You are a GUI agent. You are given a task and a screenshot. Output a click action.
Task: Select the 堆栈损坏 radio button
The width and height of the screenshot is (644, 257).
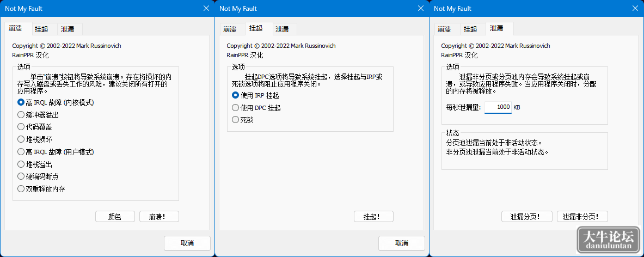click(x=35, y=139)
